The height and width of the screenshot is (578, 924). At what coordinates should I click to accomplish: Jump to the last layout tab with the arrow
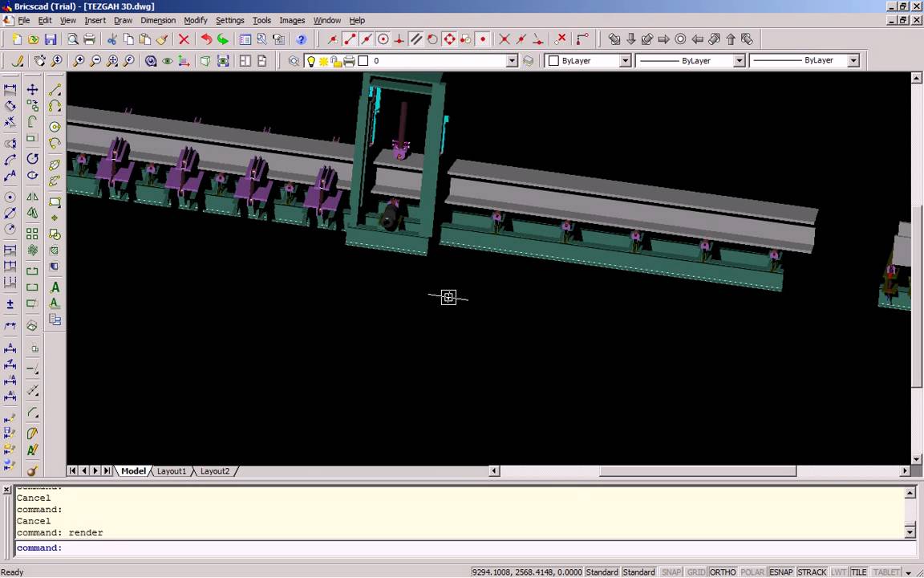[x=107, y=470]
